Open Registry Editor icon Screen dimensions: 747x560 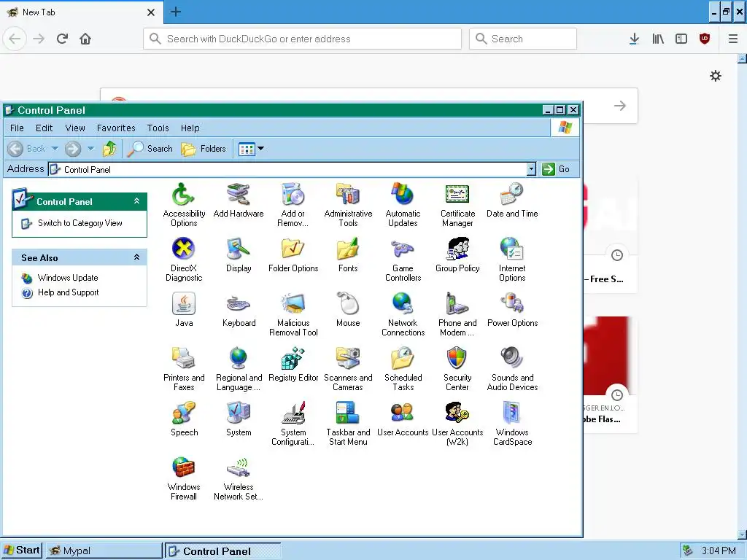pyautogui.click(x=293, y=358)
